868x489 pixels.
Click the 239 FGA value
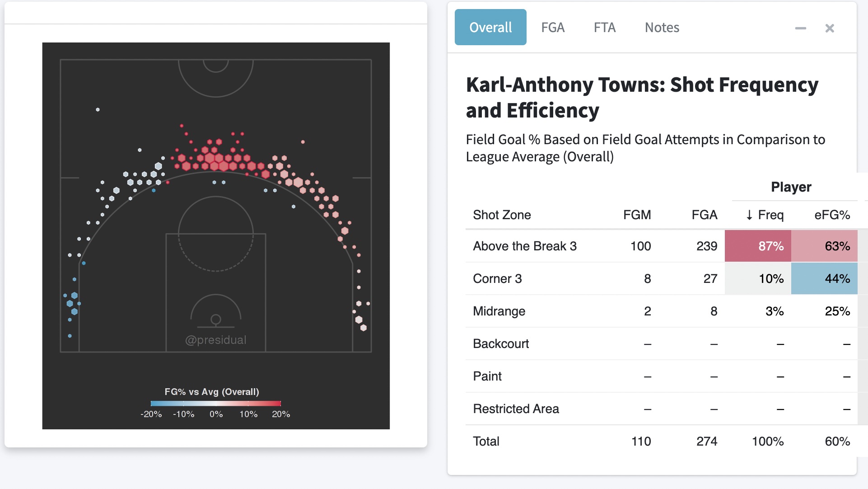tap(706, 246)
